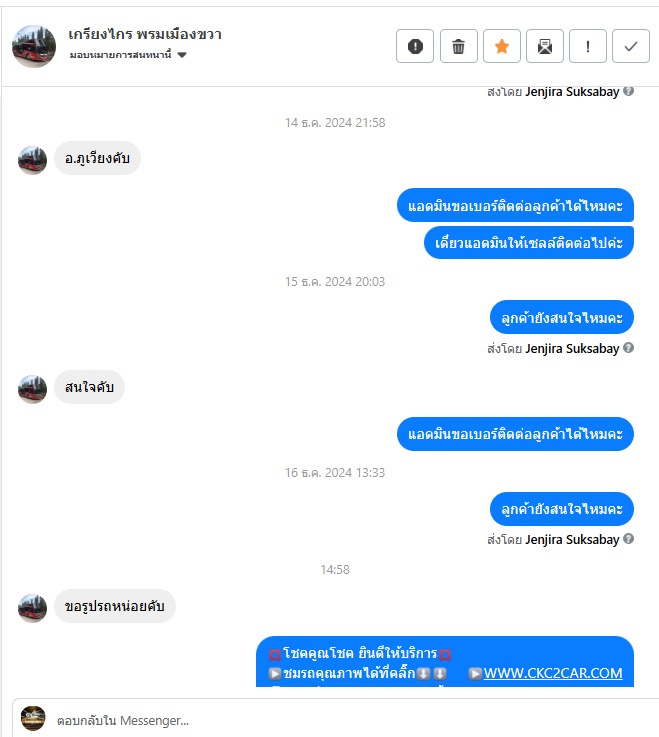
Task: Click help icon beside Jenjira Suksabay at 15 ธ.ค.
Action: [x=628, y=348]
